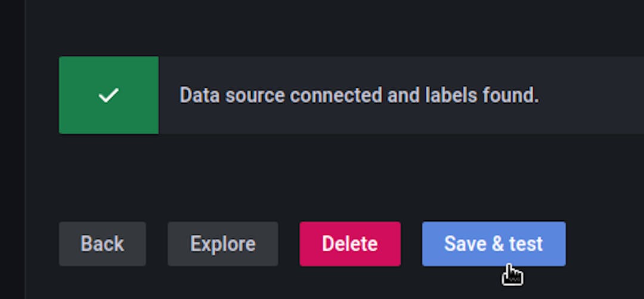
Task: Click the dark left sidebar strip
Action: [x=12, y=149]
